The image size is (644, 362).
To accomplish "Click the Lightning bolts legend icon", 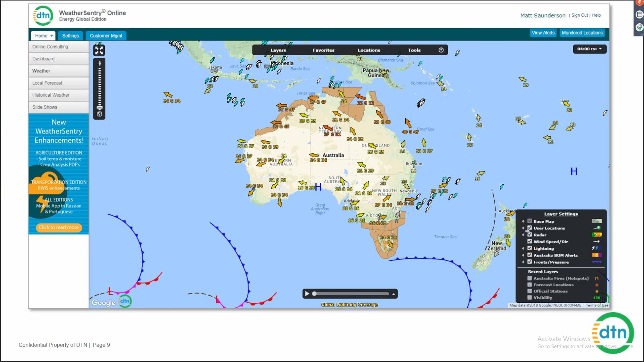I will [597, 248].
